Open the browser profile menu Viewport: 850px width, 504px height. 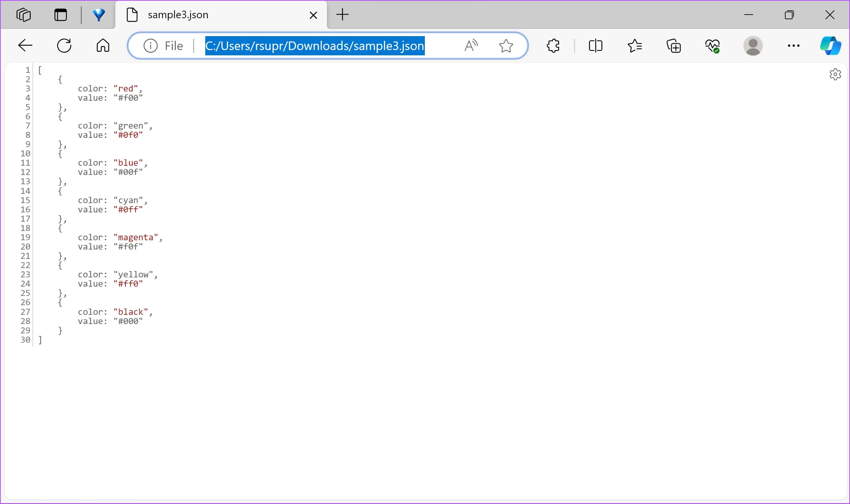coord(753,45)
